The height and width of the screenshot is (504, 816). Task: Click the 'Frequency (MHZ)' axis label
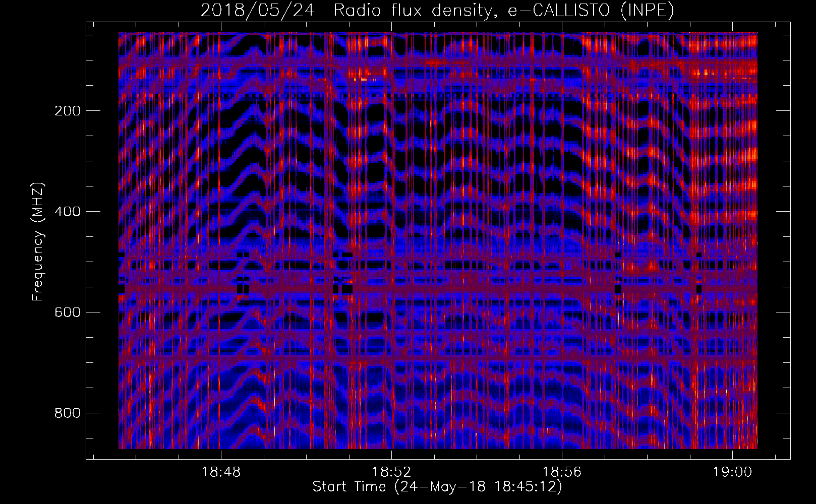click(x=38, y=241)
